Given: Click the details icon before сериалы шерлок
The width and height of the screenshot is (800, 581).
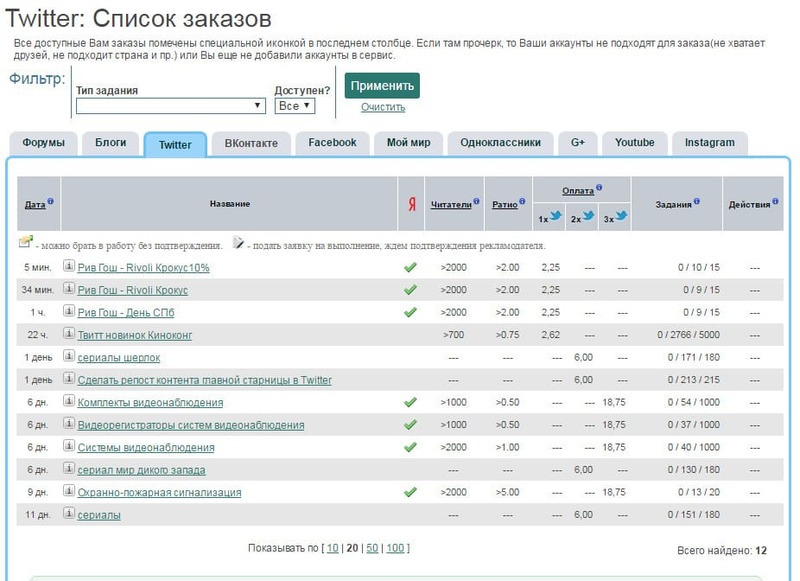Looking at the screenshot, I should (x=69, y=357).
